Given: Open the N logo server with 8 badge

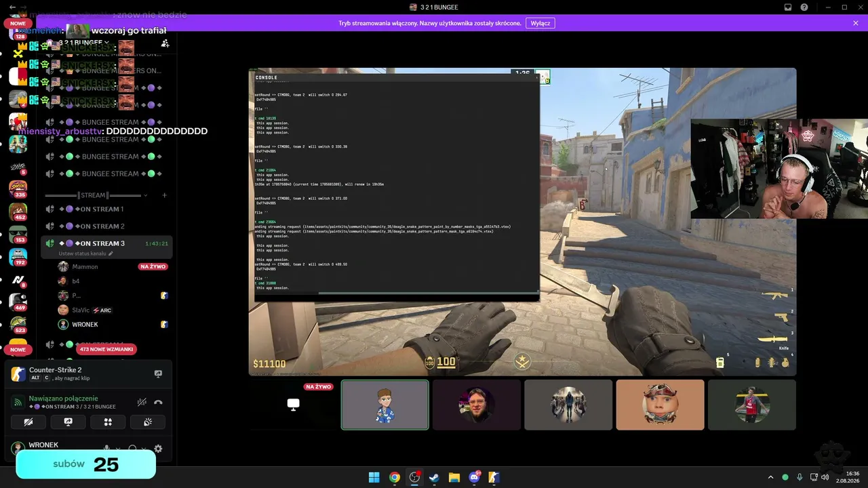Looking at the screenshot, I should pos(18,280).
